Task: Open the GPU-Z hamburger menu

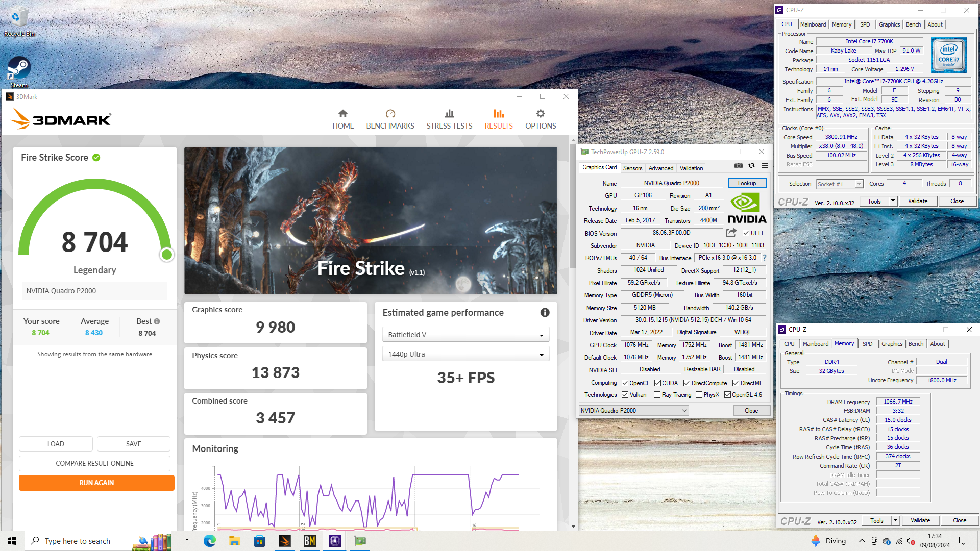Action: coord(765,165)
